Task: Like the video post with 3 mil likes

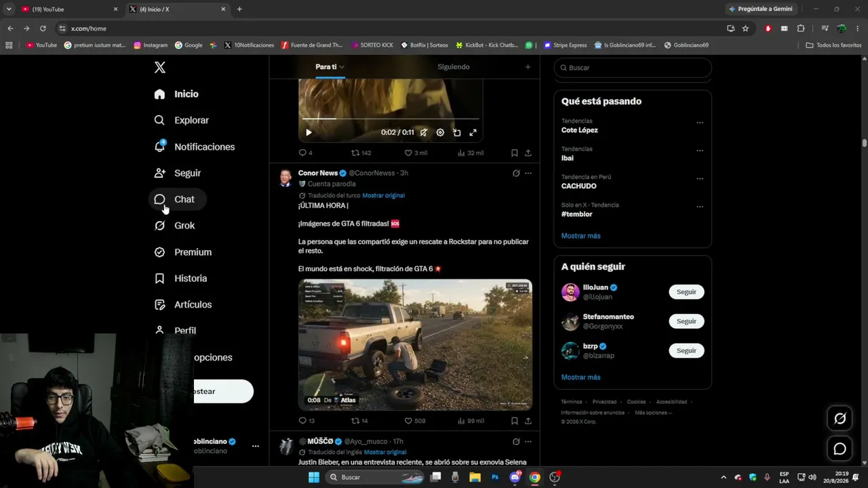Action: click(x=416, y=153)
